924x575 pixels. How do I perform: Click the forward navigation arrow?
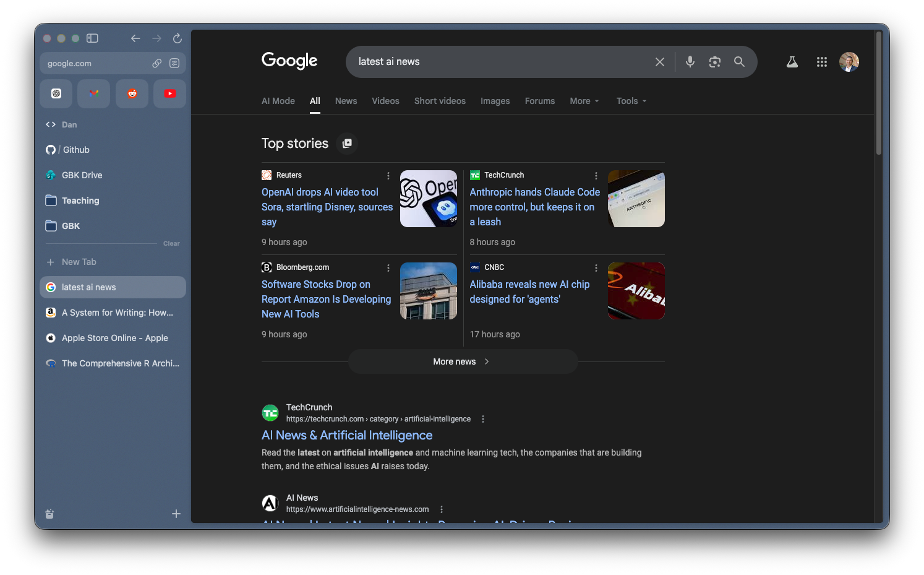tap(156, 38)
